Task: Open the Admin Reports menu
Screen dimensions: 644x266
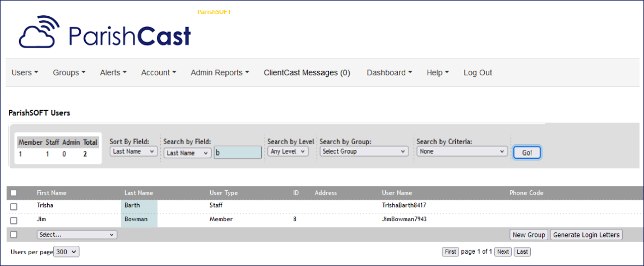Action: (x=220, y=73)
